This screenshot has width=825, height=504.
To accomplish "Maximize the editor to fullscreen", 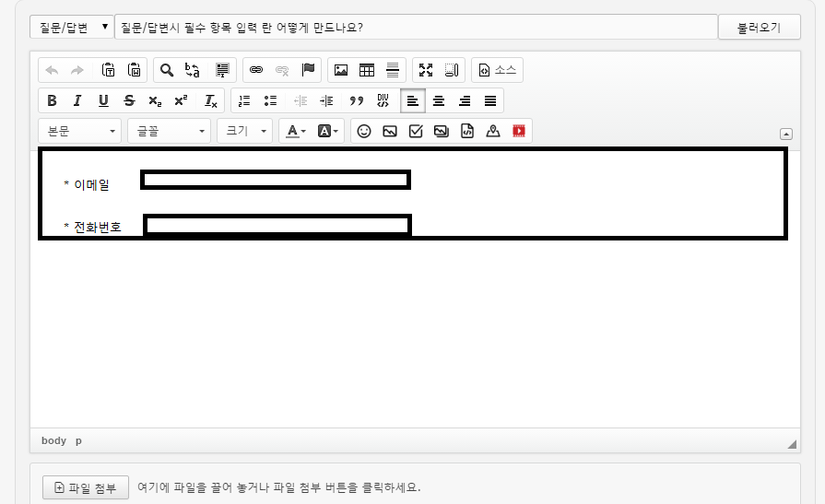I will (426, 70).
